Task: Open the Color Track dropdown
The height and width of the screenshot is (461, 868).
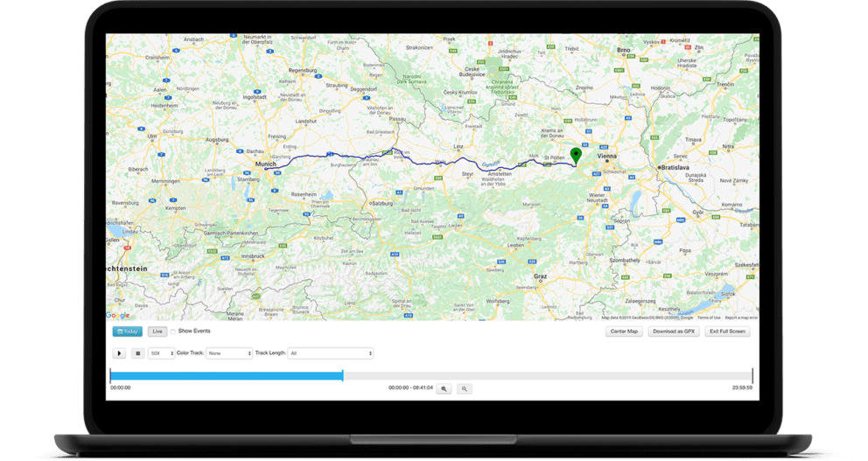Action: point(229,353)
